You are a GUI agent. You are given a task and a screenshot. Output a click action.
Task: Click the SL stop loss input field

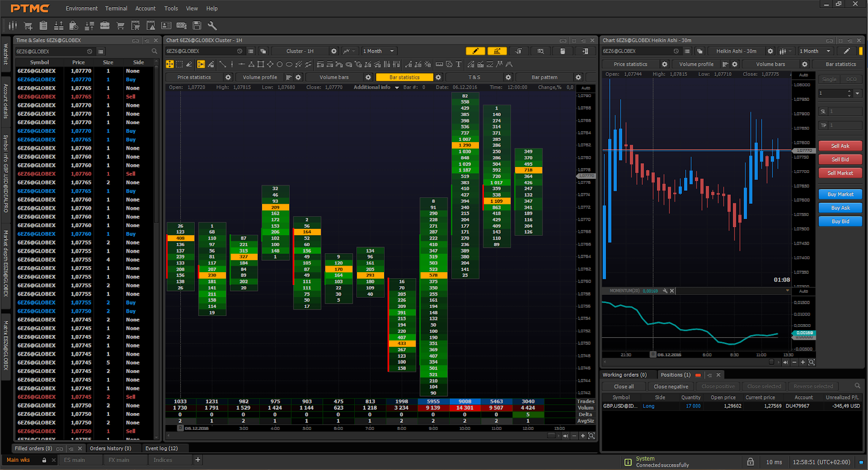click(845, 111)
